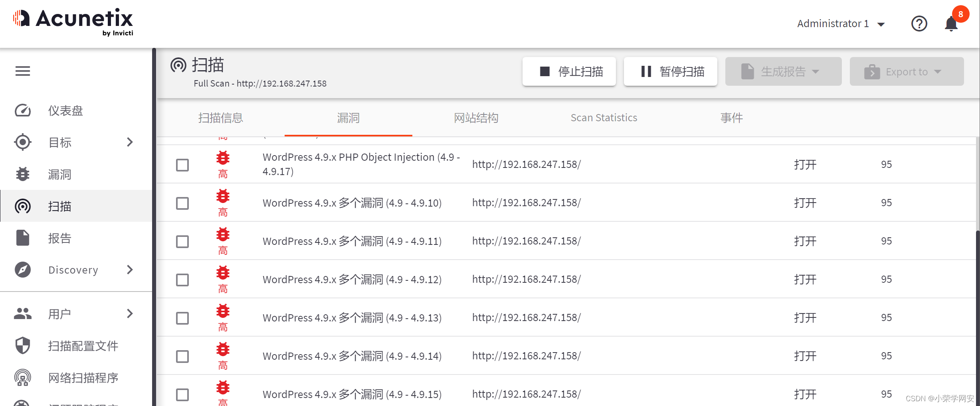Click the 暂停扫描 button
Viewport: 980px width, 406px height.
pyautogui.click(x=670, y=71)
